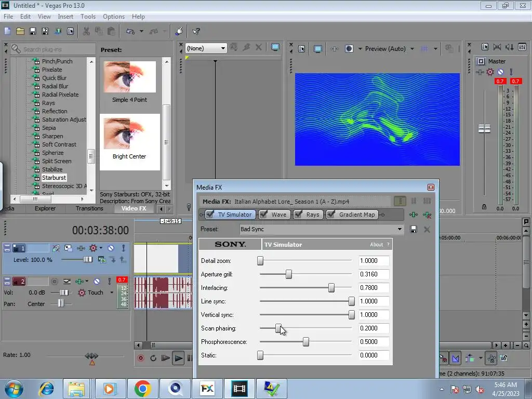
Task: Toggle the Gradient Map effect checkbox
Action: click(331, 214)
